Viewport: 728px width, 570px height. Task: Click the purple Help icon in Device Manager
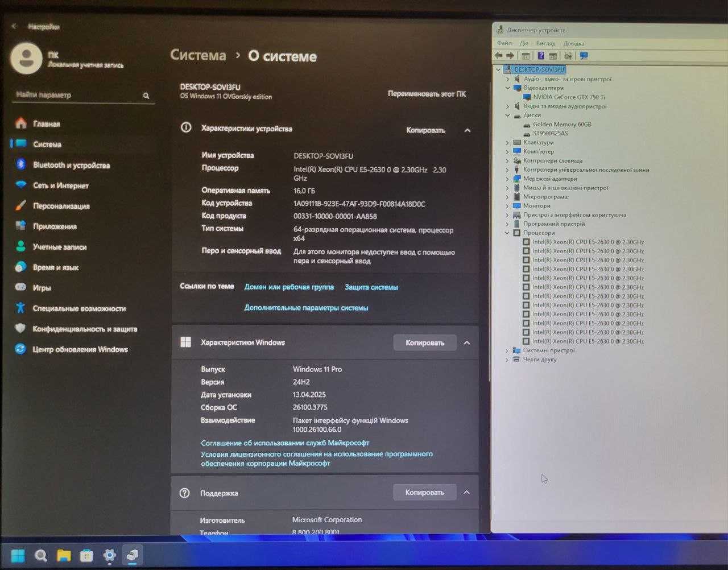point(541,56)
